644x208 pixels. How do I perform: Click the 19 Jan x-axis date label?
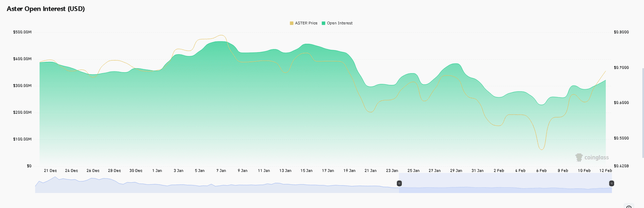[x=349, y=171]
